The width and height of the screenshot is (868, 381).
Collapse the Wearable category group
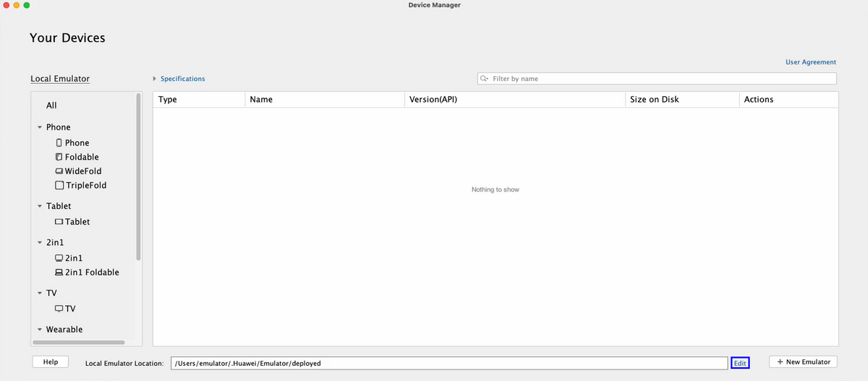tap(40, 330)
